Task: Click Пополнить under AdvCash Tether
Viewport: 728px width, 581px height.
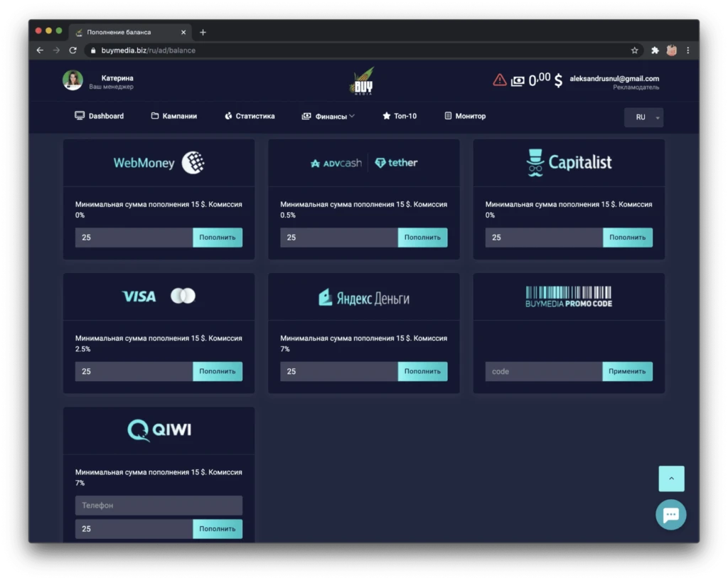Action: click(x=422, y=238)
